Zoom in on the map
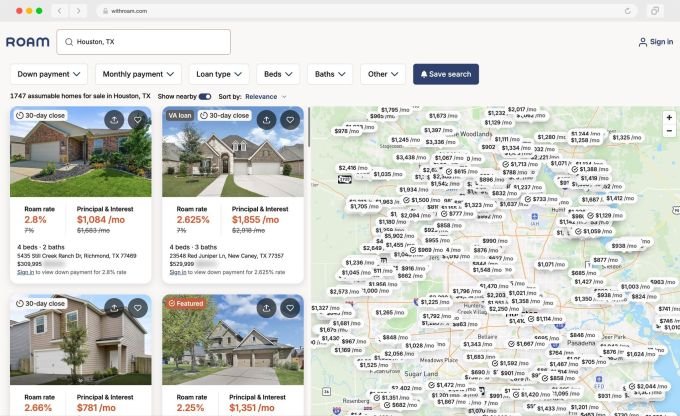The width and height of the screenshot is (680, 416). [x=669, y=117]
